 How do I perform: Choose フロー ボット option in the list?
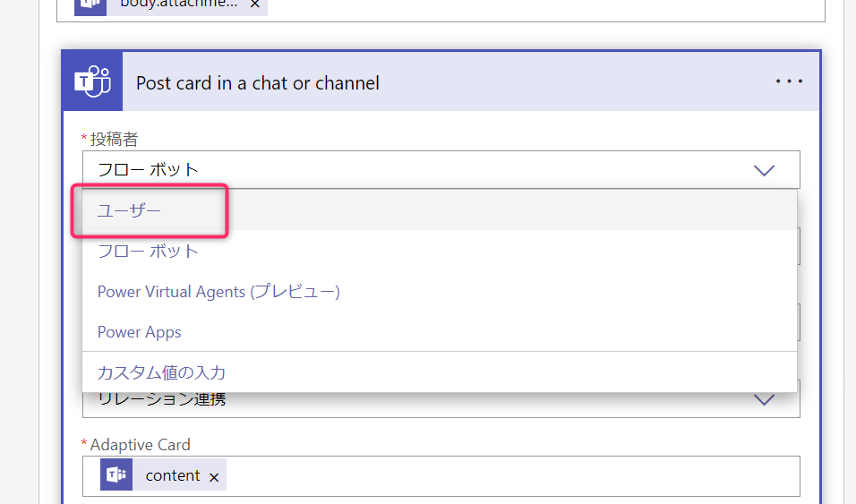coord(440,251)
